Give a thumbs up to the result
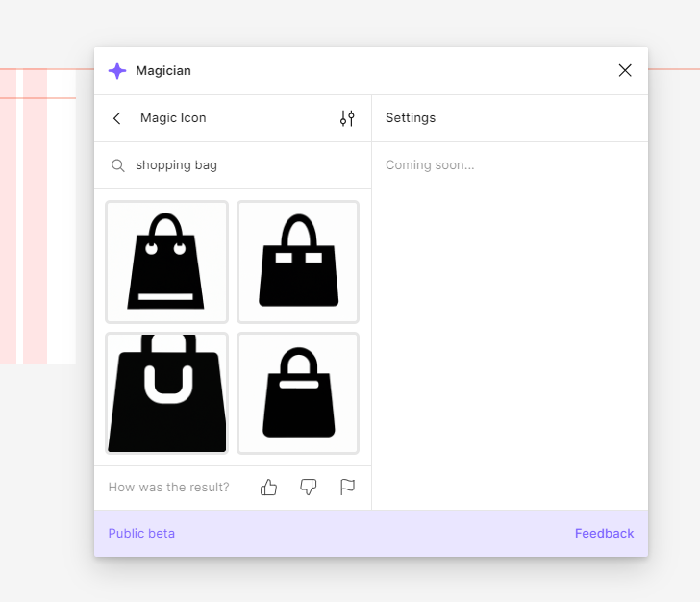This screenshot has height=602, width=700. pos(268,488)
